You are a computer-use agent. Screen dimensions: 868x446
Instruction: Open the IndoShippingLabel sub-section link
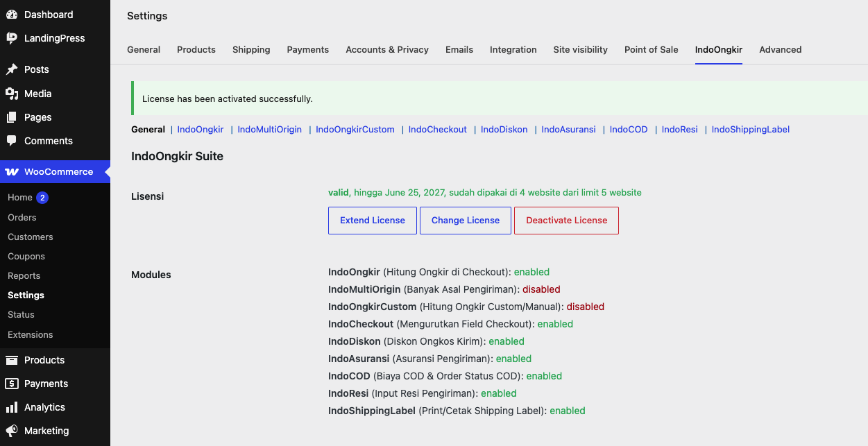coord(751,130)
